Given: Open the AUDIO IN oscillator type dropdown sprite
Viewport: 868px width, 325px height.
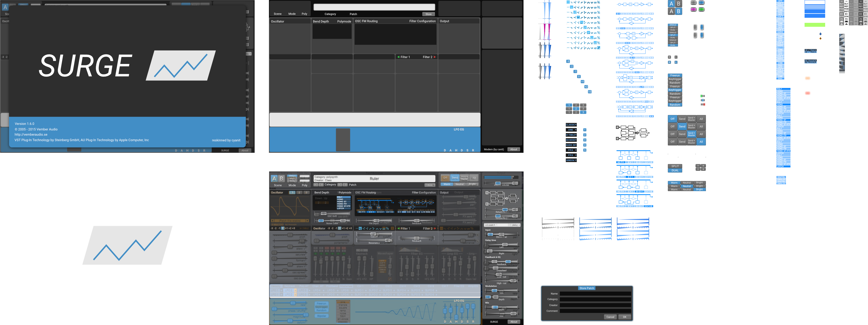Looking at the screenshot, I should (571, 145).
